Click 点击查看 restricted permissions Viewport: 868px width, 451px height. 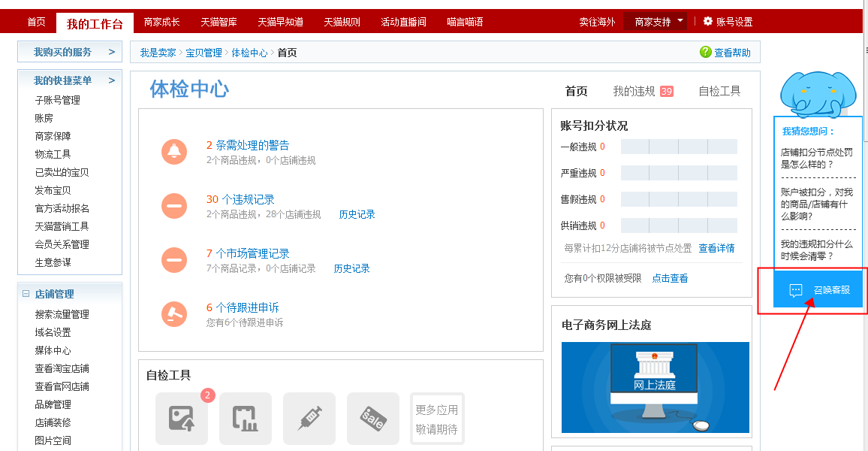[670, 278]
